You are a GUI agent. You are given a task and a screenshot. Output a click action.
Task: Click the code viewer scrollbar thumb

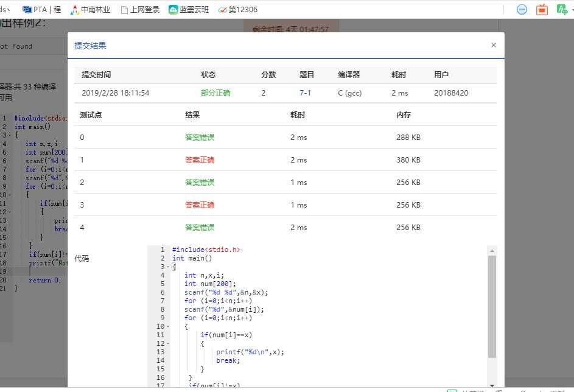492,307
